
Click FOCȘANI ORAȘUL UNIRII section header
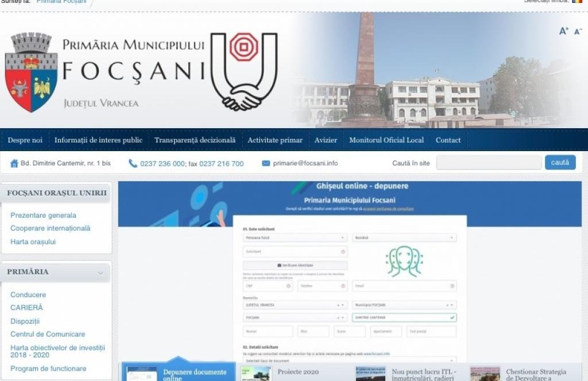(57, 193)
